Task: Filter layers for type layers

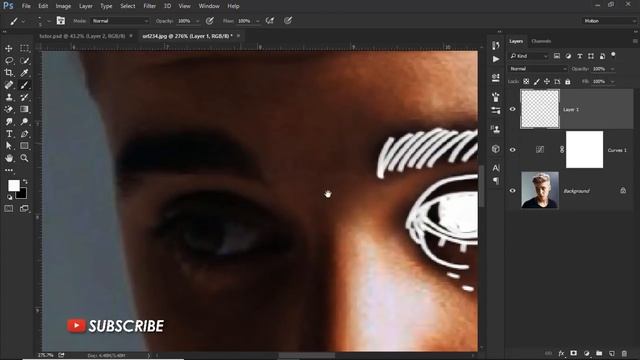Action: pos(580,56)
